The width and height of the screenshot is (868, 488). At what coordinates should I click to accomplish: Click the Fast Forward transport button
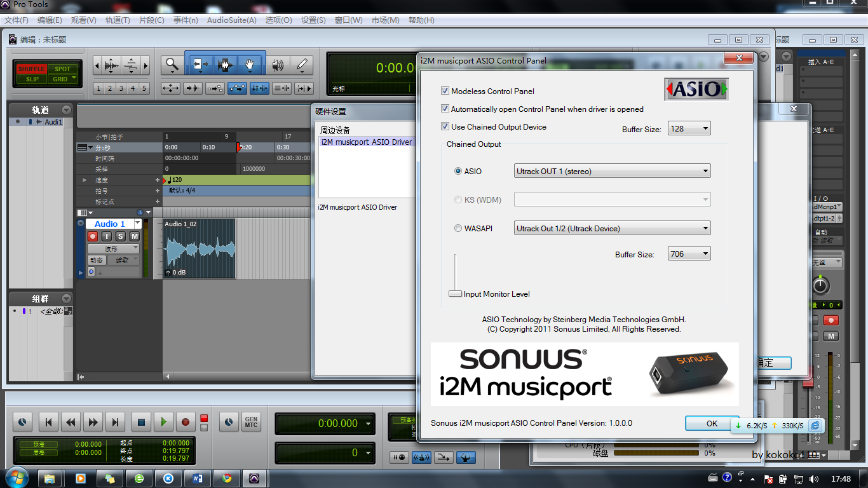[93, 421]
